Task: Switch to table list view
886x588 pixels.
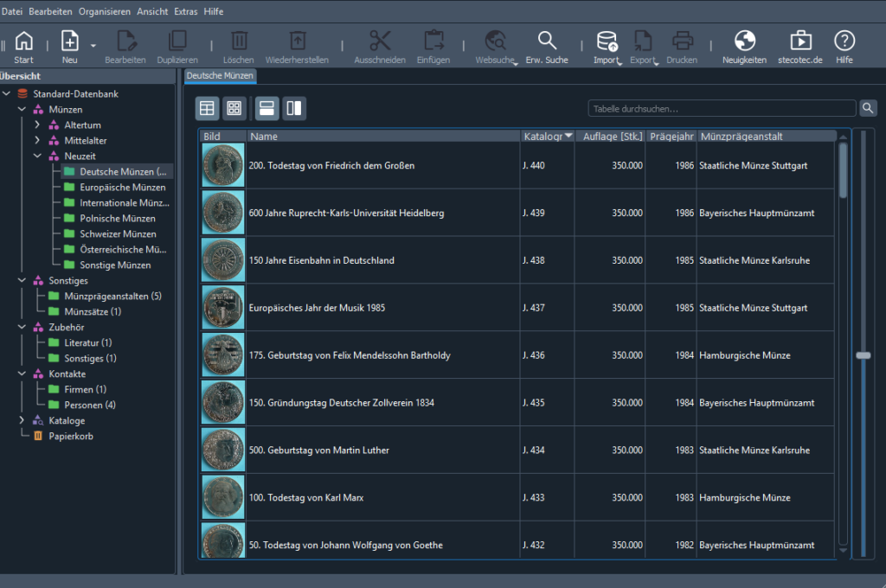Action: point(208,108)
